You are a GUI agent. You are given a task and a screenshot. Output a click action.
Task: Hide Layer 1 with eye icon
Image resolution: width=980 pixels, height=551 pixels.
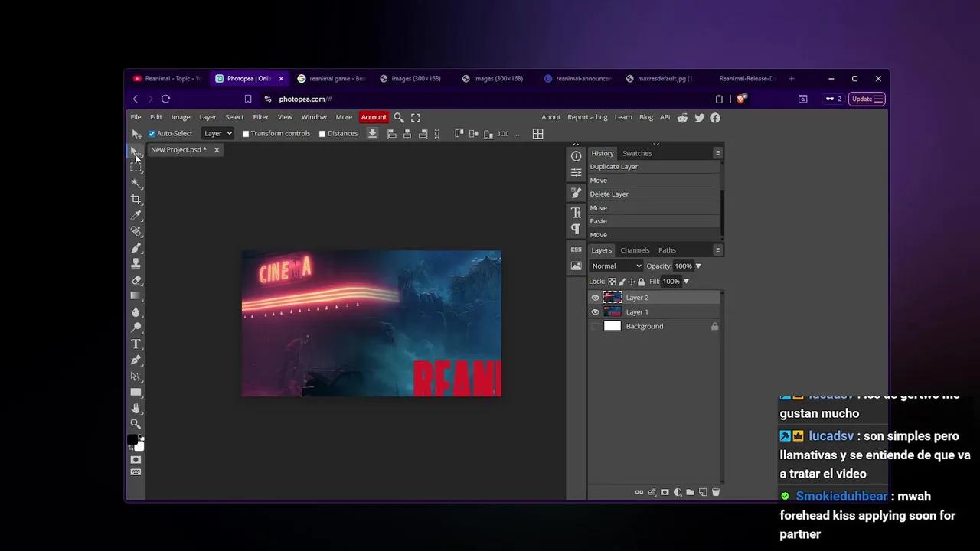pyautogui.click(x=596, y=312)
